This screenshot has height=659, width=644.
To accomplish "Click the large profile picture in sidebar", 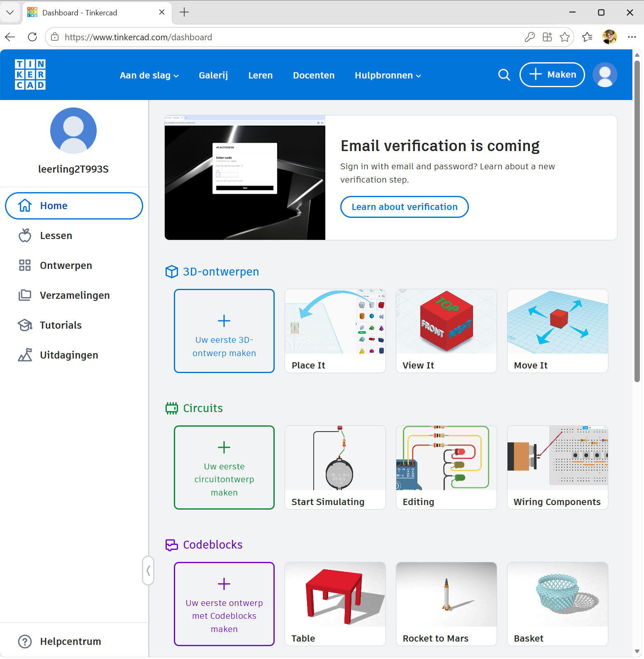I will 73,131.
